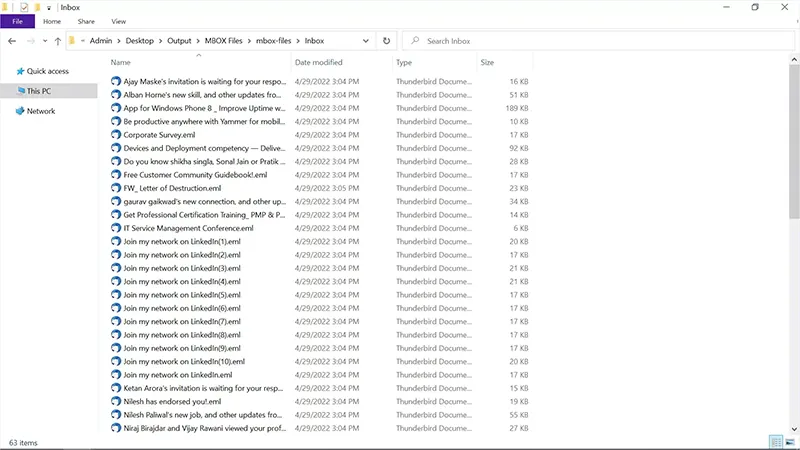This screenshot has width=800, height=450.
Task: Open the File menu tab
Action: pos(17,21)
